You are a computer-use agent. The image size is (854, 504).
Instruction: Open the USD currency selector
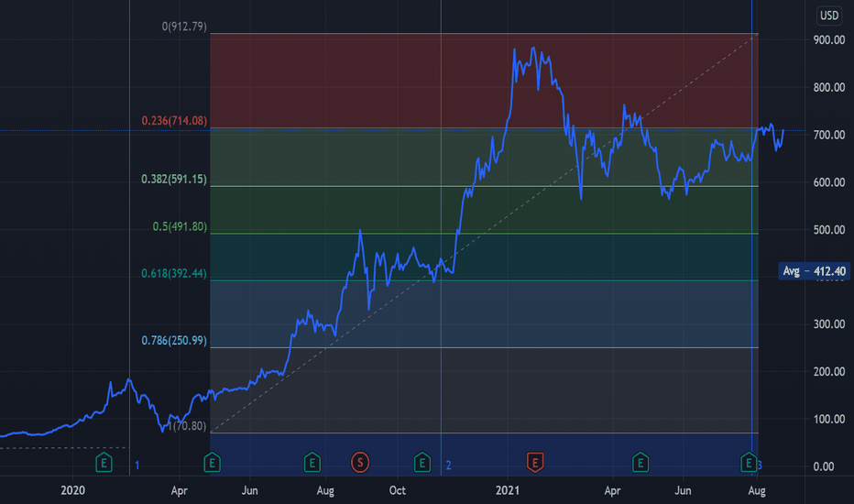coord(829,16)
